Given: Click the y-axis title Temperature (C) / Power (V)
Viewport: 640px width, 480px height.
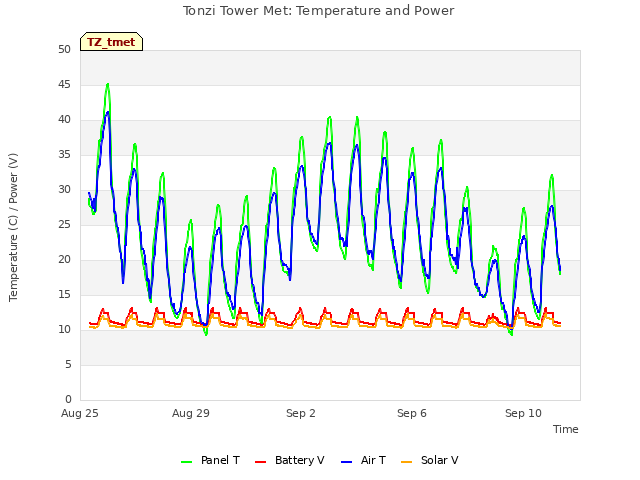Looking at the screenshot, I should 13,227.
